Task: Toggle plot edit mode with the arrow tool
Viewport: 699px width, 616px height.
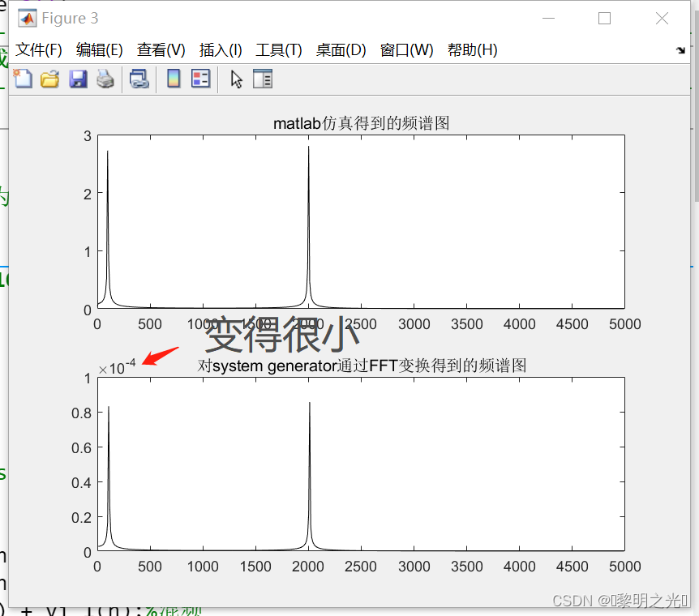Action: tap(235, 79)
